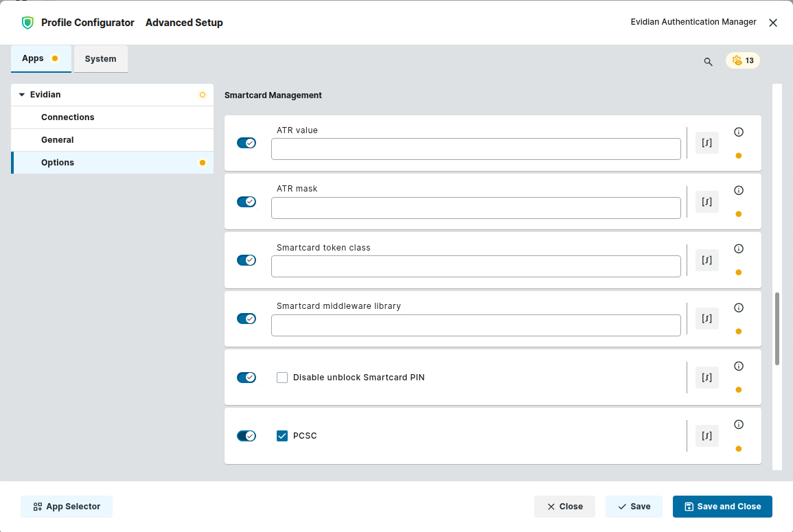Image resolution: width=793 pixels, height=532 pixels.
Task: Close the Advanced Setup dialog with X
Action: point(773,23)
